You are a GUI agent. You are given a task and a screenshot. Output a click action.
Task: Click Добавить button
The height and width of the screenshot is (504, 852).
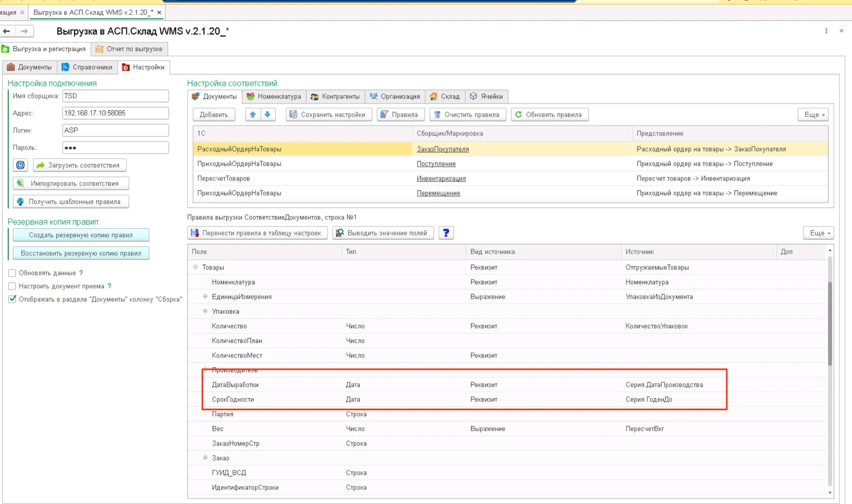[214, 115]
